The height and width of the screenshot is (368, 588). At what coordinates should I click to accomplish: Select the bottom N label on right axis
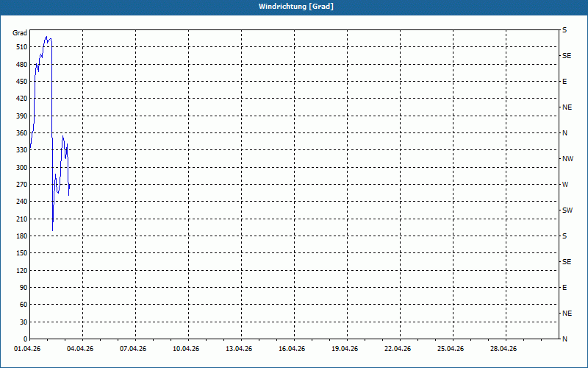pyautogui.click(x=564, y=339)
